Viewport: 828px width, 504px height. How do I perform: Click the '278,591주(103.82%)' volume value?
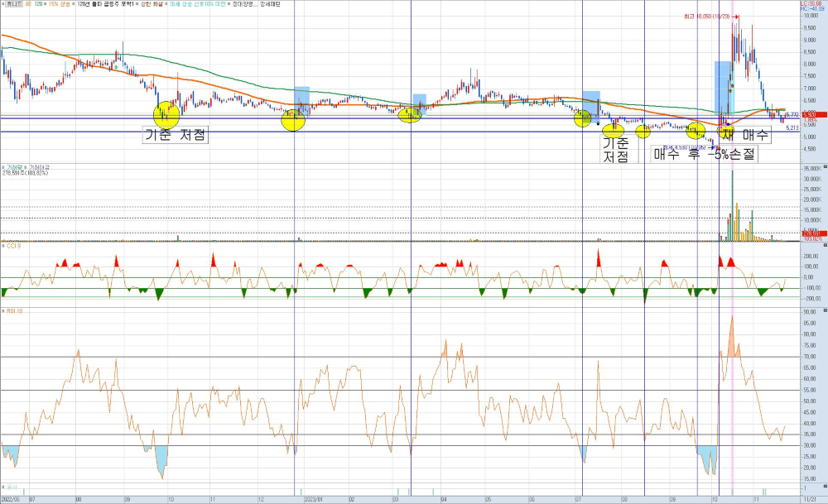pyautogui.click(x=25, y=173)
